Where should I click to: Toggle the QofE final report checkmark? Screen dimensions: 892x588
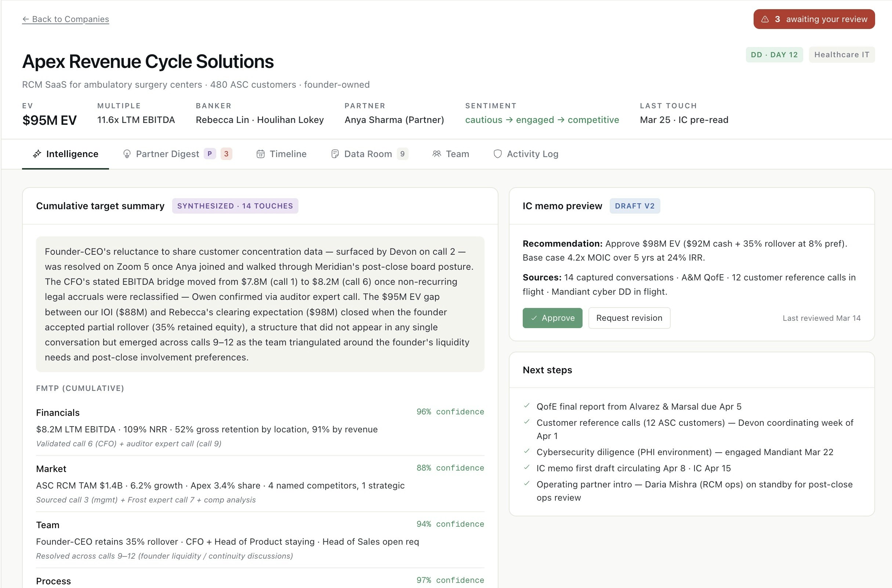(x=526, y=405)
